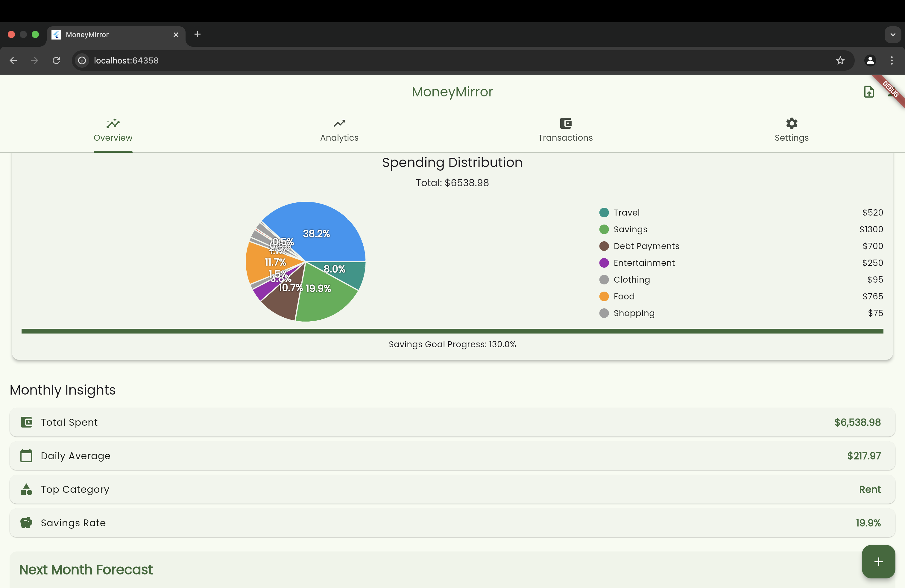Click the Next Month Forecast heading
905x588 pixels.
86,569
